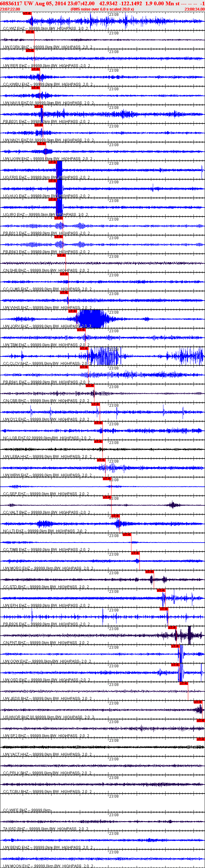
Task: Select the UO.IRO EHZ station label
Action: pos(46,215)
